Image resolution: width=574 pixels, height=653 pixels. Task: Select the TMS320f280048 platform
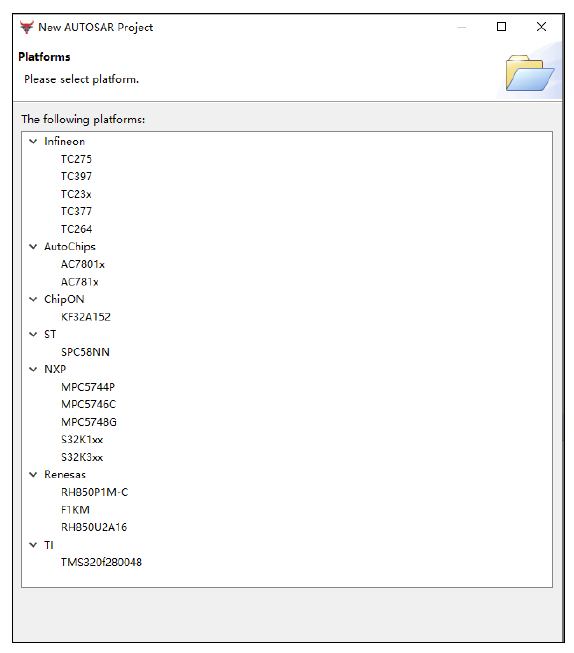click(101, 562)
